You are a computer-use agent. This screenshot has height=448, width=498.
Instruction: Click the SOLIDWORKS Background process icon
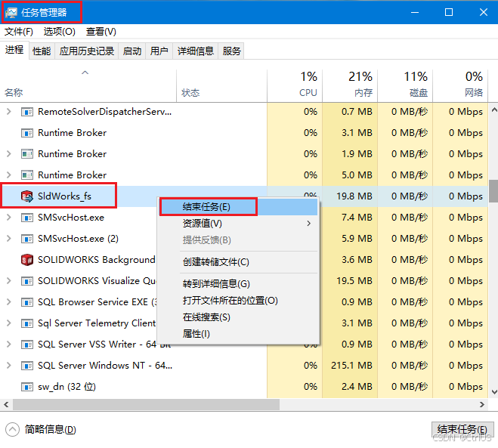click(27, 260)
